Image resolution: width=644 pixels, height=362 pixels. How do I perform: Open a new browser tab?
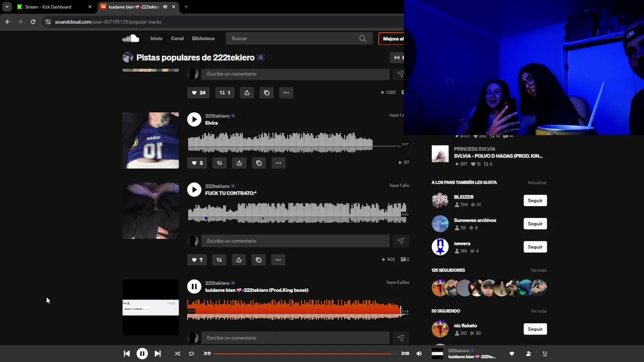186,7
